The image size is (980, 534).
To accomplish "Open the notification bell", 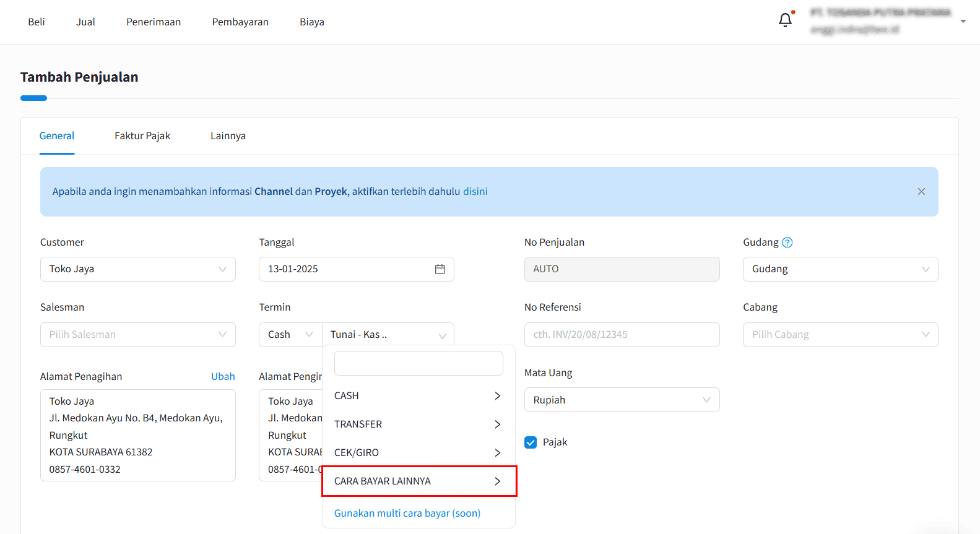I will click(x=785, y=20).
